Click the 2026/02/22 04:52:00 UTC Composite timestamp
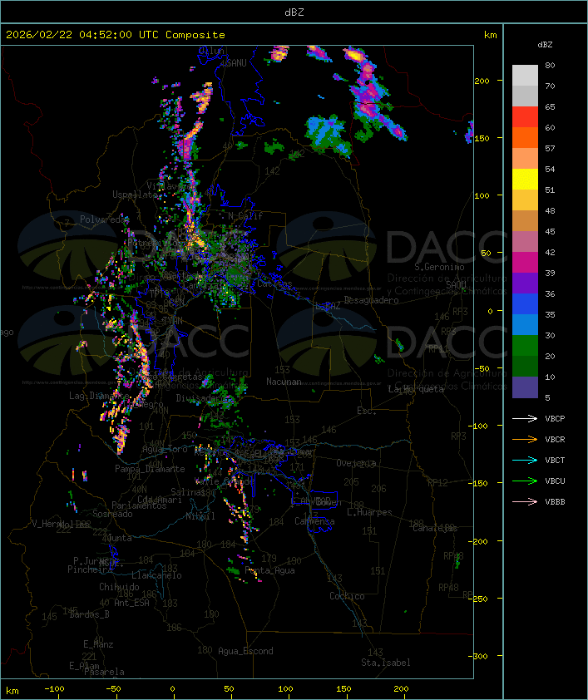Screen dimensions: 588x700 click(116, 34)
